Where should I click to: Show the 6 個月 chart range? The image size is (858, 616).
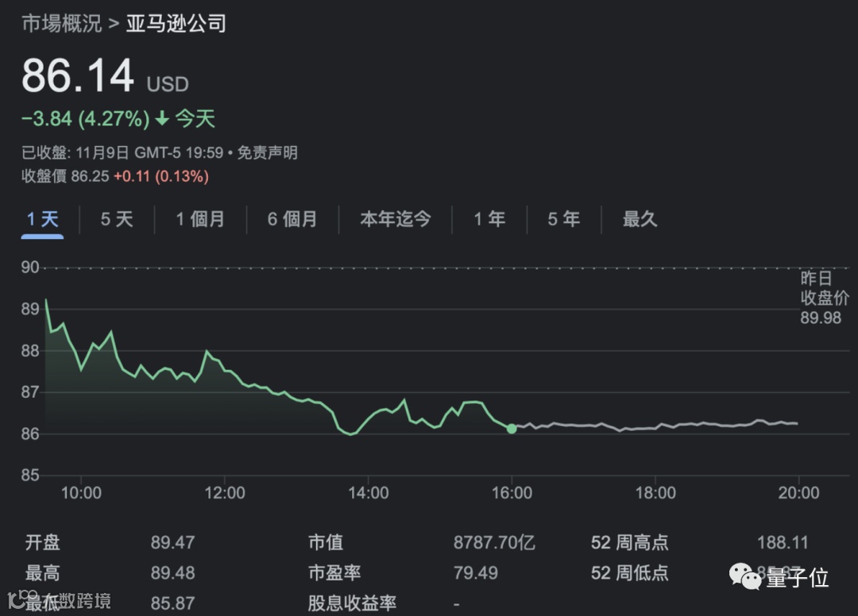(x=292, y=219)
